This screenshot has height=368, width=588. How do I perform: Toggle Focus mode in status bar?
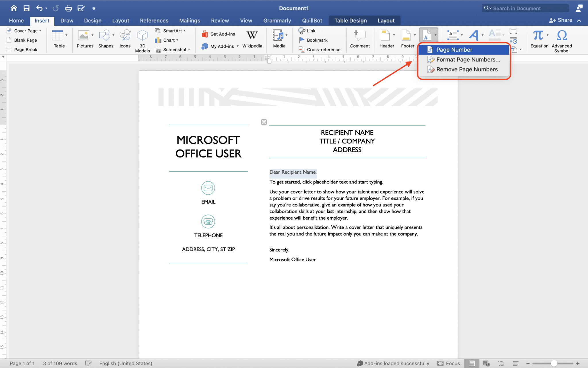click(449, 363)
